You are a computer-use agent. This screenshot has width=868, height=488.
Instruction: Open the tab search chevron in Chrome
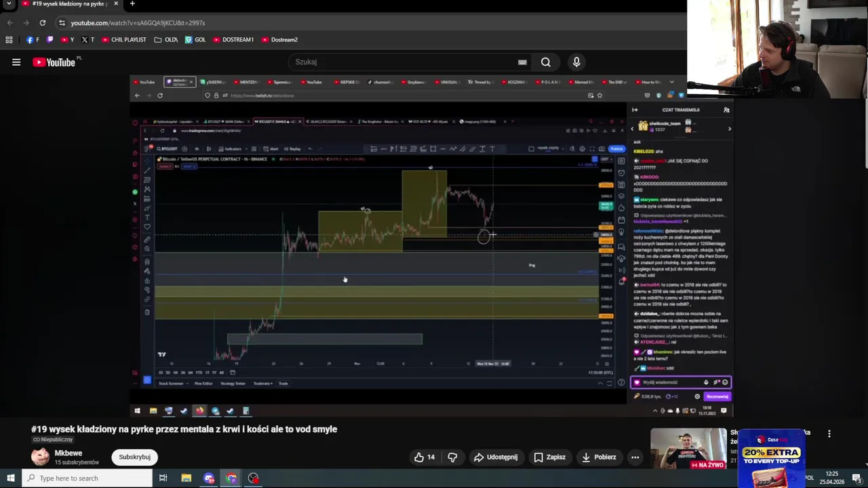click(x=9, y=4)
